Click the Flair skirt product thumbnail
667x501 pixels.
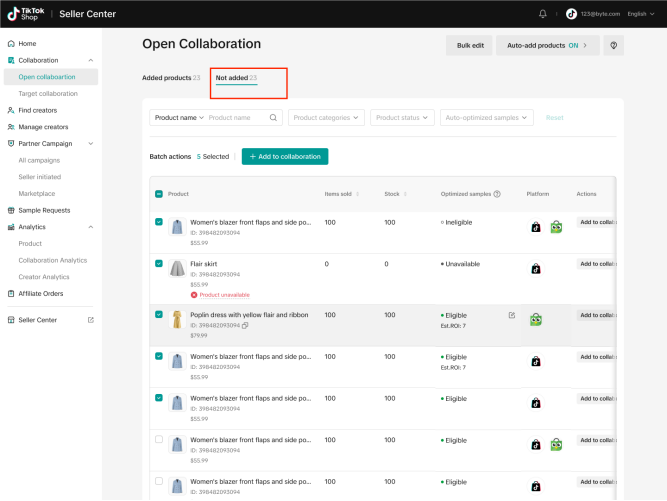[177, 268]
